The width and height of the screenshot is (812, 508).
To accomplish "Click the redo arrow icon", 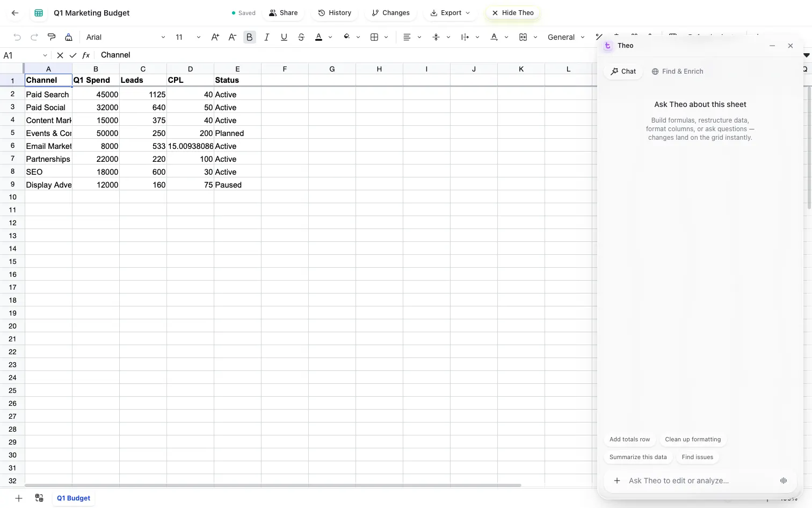I will (x=34, y=37).
